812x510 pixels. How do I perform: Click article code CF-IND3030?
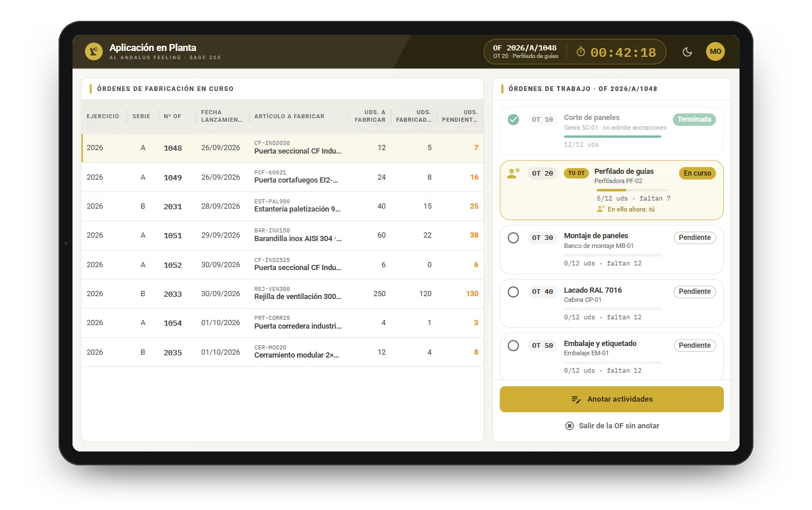[x=272, y=143]
